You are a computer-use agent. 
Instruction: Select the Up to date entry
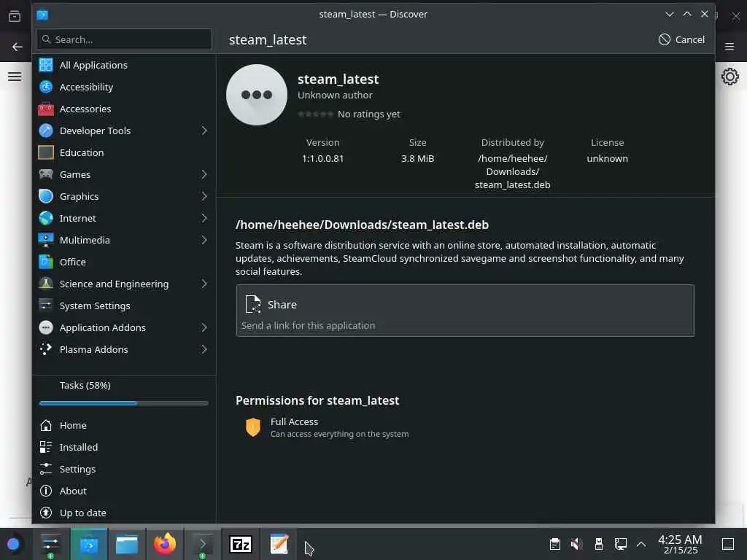124,513
